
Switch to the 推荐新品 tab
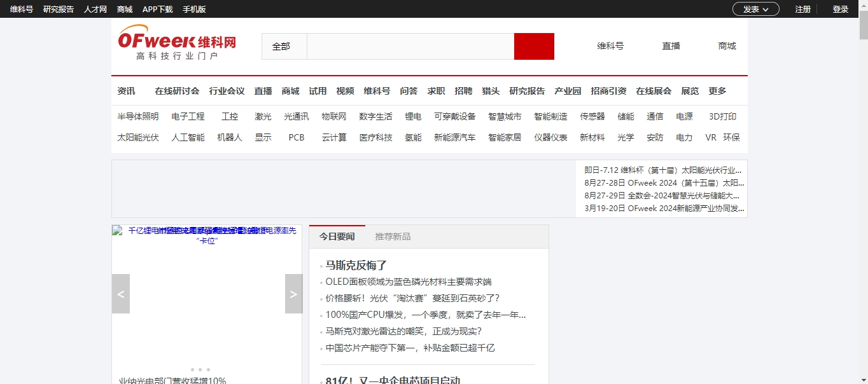point(393,237)
